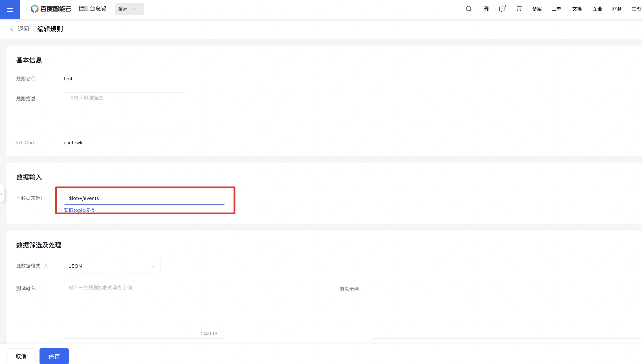Click the 数据来源 topic input field
This screenshot has width=642, height=364.
(x=145, y=198)
